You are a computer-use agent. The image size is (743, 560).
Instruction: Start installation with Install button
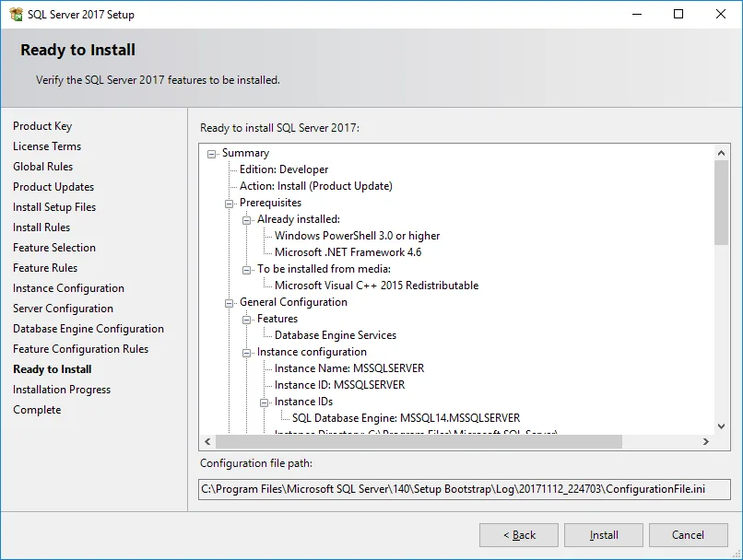[x=604, y=535]
